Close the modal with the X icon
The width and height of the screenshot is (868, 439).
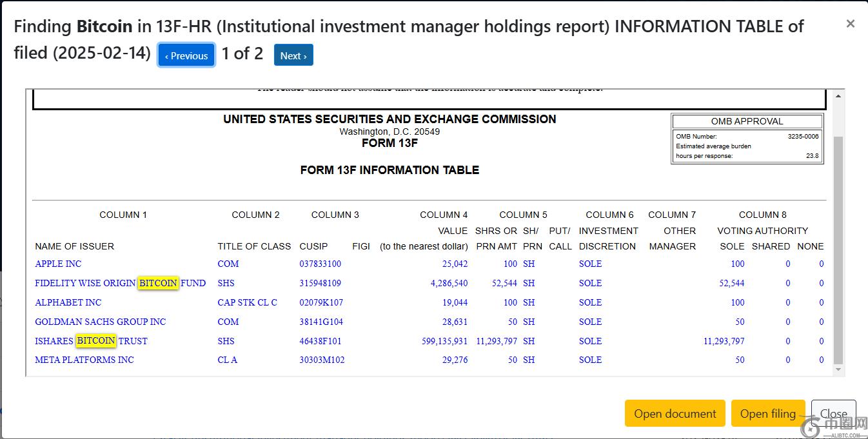pyautogui.click(x=850, y=24)
